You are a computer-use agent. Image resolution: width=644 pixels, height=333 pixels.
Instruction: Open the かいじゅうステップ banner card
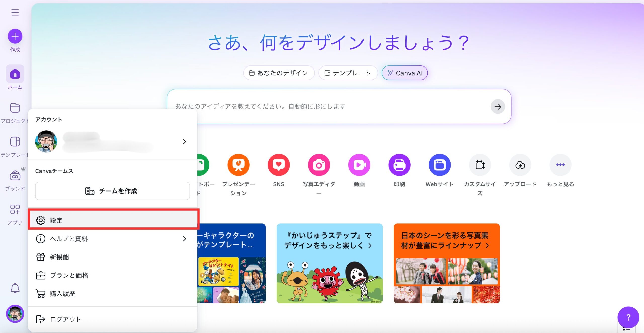330,263
